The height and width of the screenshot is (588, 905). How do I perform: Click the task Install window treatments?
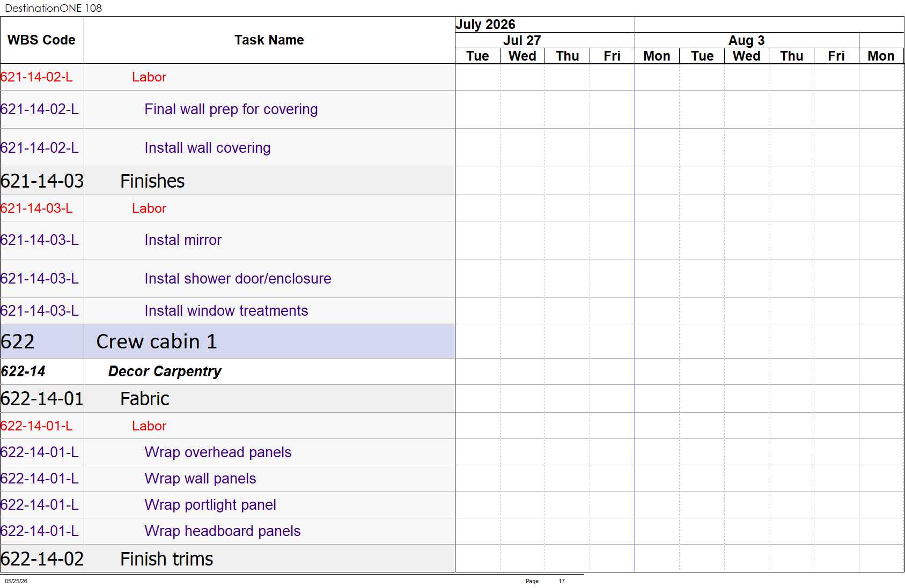coord(226,311)
